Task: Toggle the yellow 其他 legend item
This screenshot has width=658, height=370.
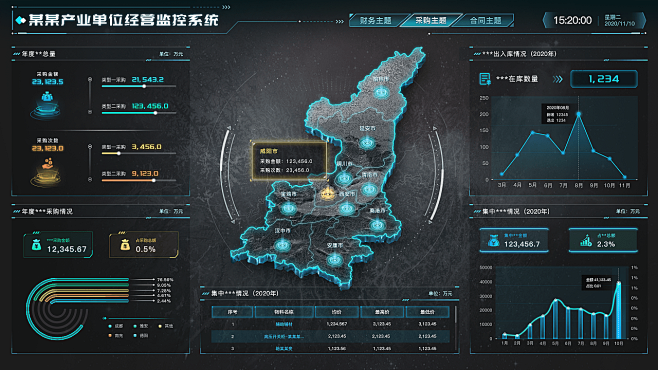Action: pyautogui.click(x=166, y=326)
